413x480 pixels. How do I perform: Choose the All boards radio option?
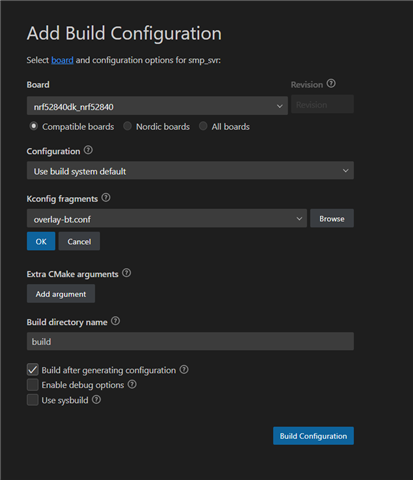pos(203,126)
